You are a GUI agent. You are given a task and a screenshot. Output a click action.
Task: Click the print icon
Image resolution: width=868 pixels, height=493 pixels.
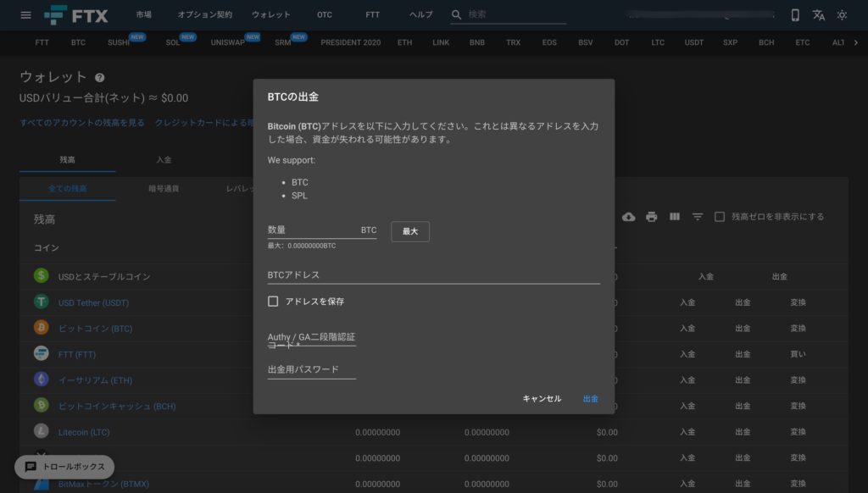[x=652, y=217]
